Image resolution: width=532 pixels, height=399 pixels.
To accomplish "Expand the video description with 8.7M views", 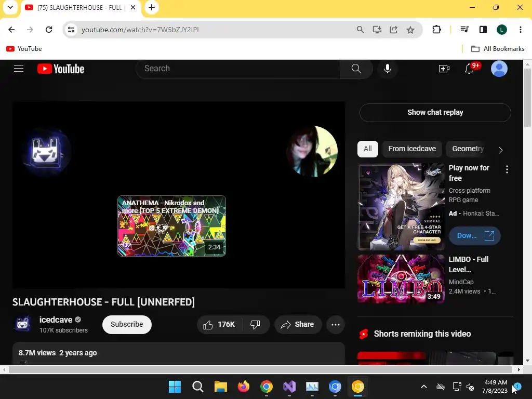I will tap(179, 353).
